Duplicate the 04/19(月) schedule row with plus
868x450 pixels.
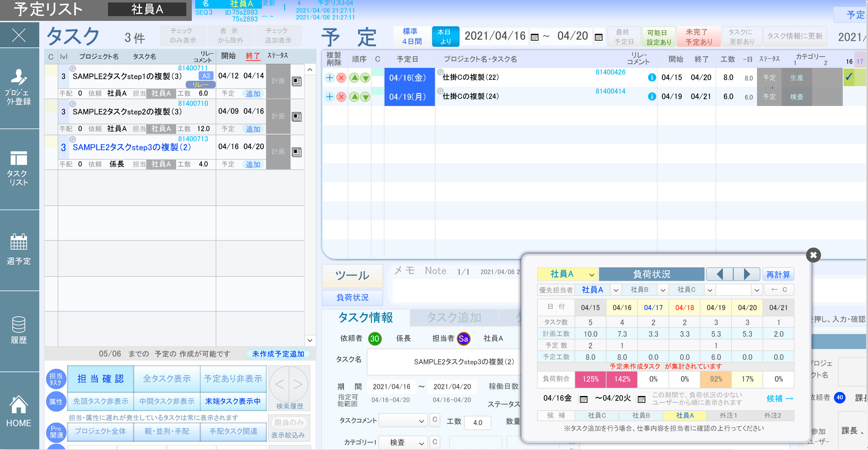tap(330, 97)
